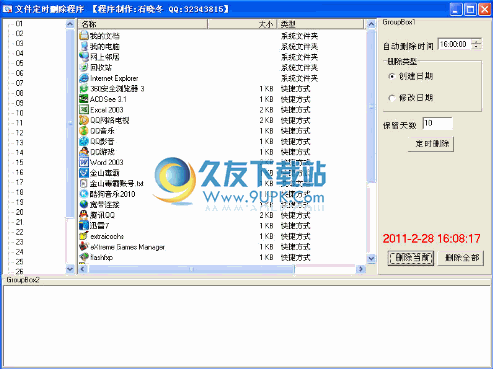493x369 pixels.
Task: Select tree node 12
Action: (x=19, y=133)
